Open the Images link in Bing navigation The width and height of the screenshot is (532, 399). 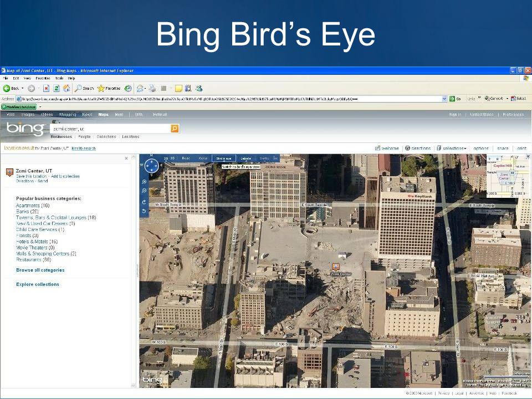(28, 115)
